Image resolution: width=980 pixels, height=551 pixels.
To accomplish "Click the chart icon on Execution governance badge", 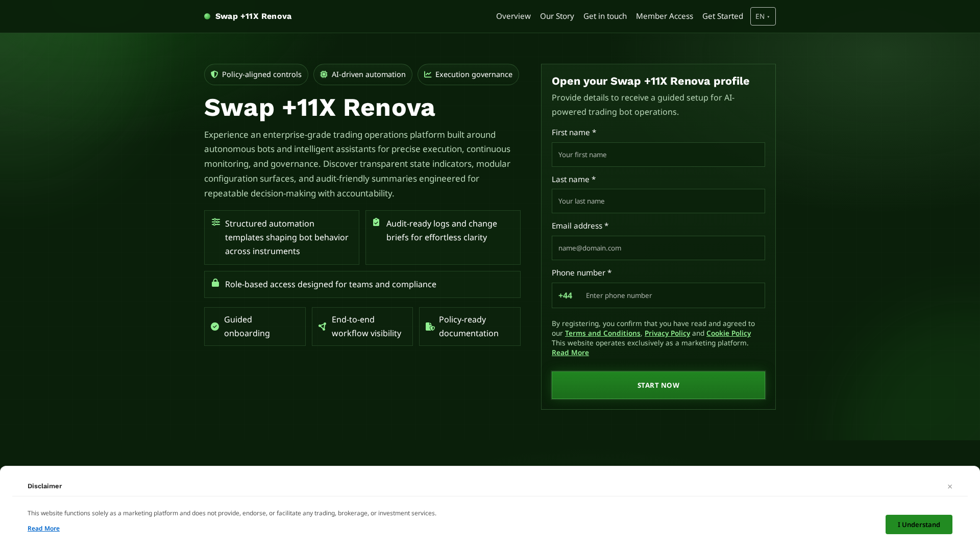I will [428, 74].
